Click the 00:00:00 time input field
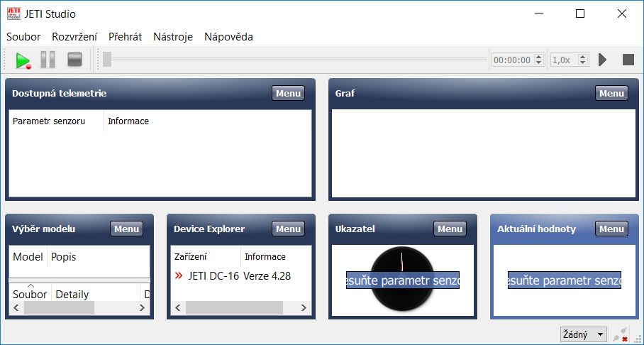This screenshot has height=345, width=644. [512, 60]
